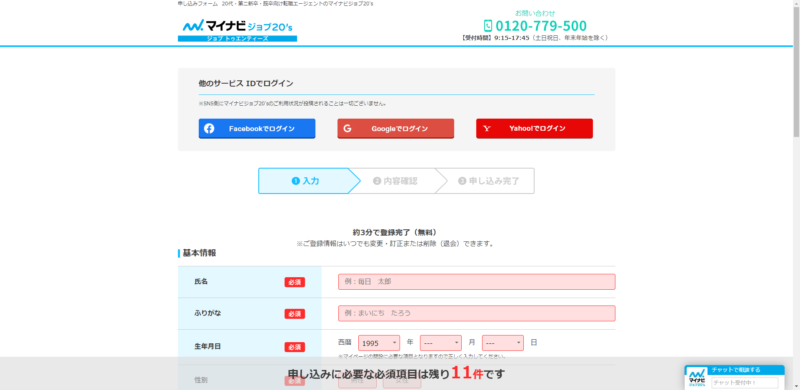Screen dimensions: 800x390
Task: Click the phone icon beside 0120-779-500
Action: [x=488, y=26]
